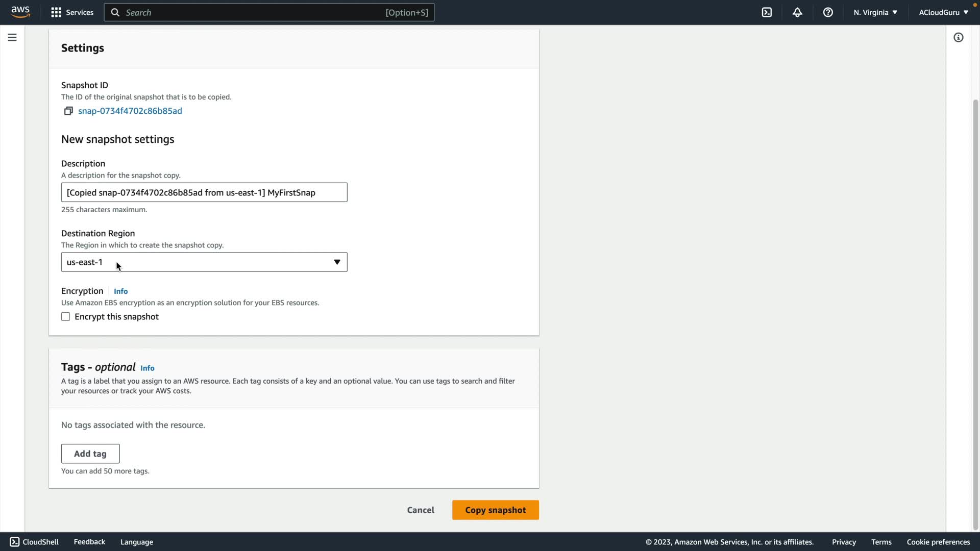Open the Encryption Info link
The image size is (980, 551).
(120, 291)
